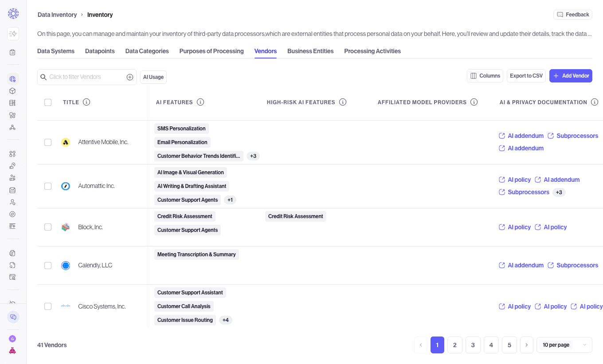Open the Columns selector

tap(485, 76)
